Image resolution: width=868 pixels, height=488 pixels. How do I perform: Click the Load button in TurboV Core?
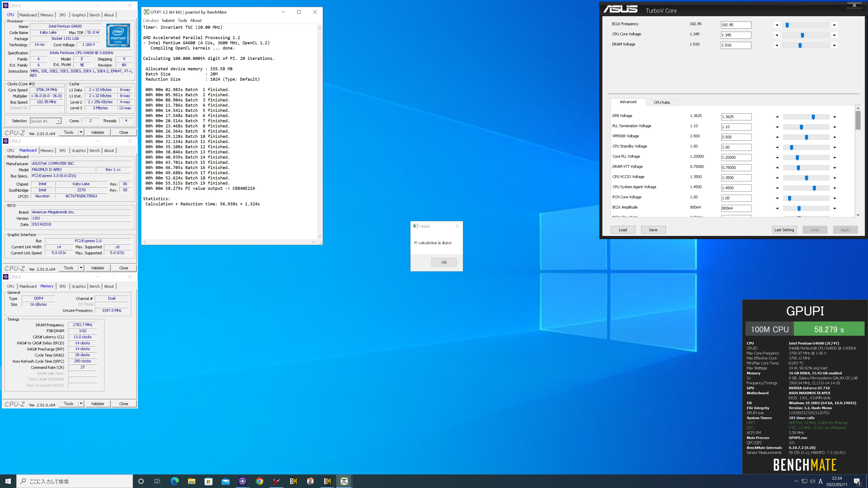pos(623,230)
